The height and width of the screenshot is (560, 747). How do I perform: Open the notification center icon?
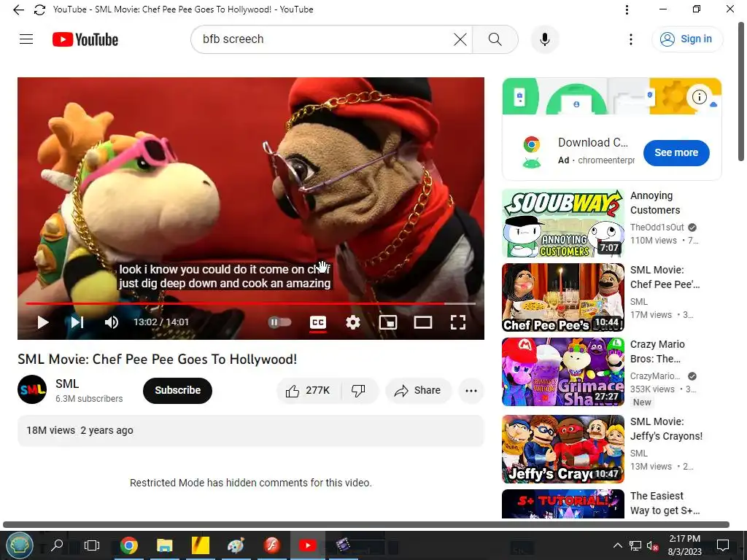tap(723, 545)
